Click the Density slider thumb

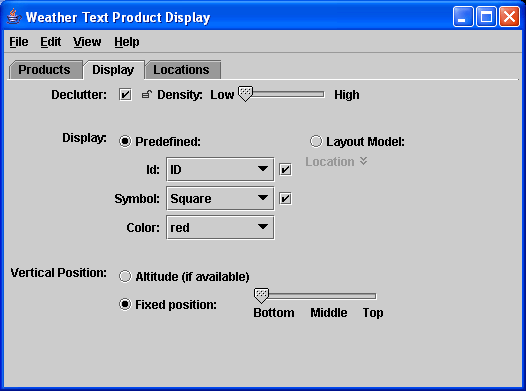[x=245, y=94]
